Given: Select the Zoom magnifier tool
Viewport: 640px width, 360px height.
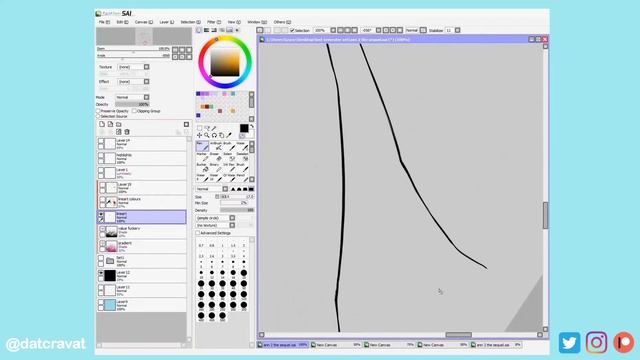Looking at the screenshot, I should tap(207, 135).
